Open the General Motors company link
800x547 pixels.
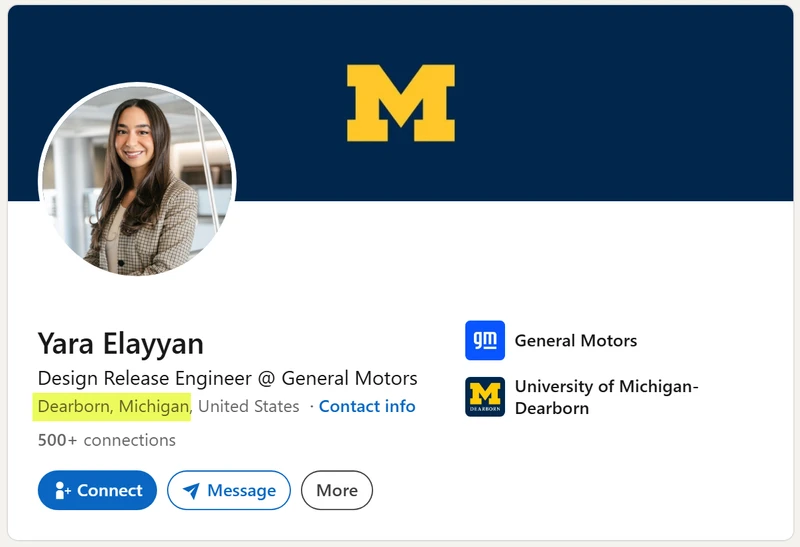click(x=576, y=340)
